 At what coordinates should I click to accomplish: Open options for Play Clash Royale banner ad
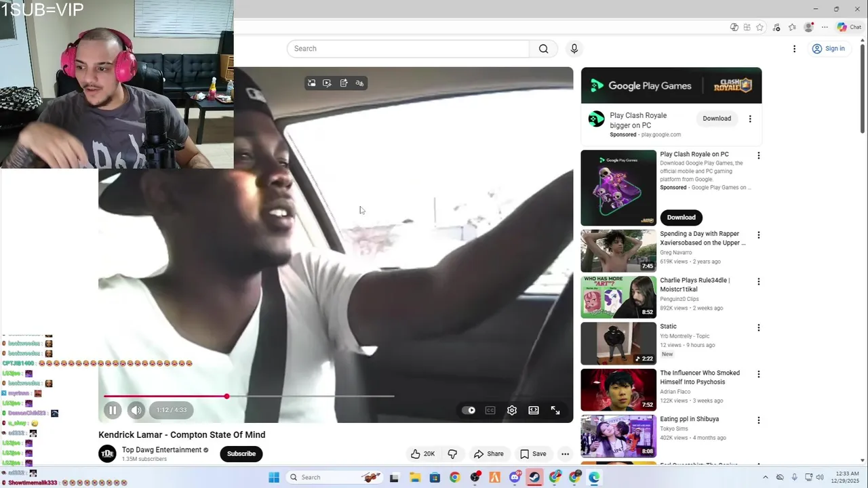[x=750, y=119]
